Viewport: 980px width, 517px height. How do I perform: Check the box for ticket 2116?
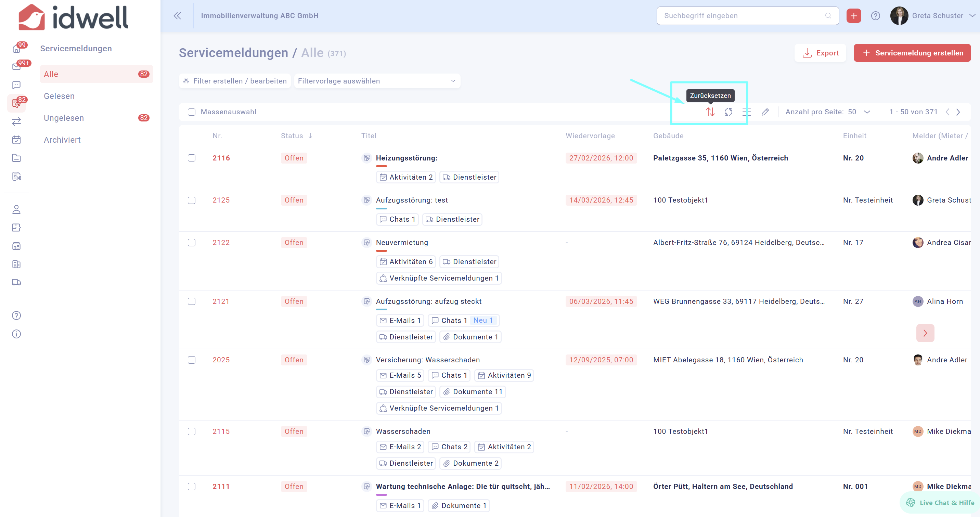[x=192, y=158]
